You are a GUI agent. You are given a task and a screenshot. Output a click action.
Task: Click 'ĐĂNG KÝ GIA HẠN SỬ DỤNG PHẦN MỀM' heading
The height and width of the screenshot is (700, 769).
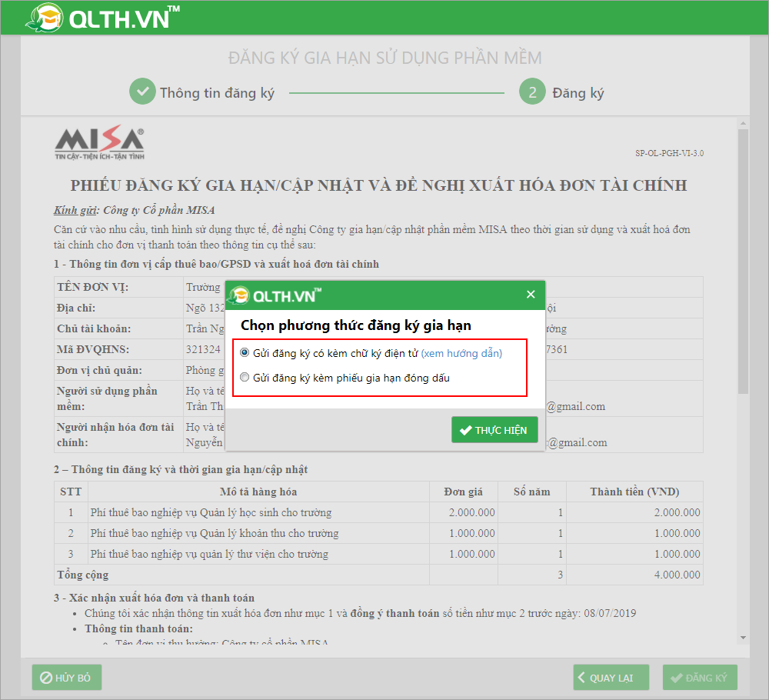(x=385, y=58)
